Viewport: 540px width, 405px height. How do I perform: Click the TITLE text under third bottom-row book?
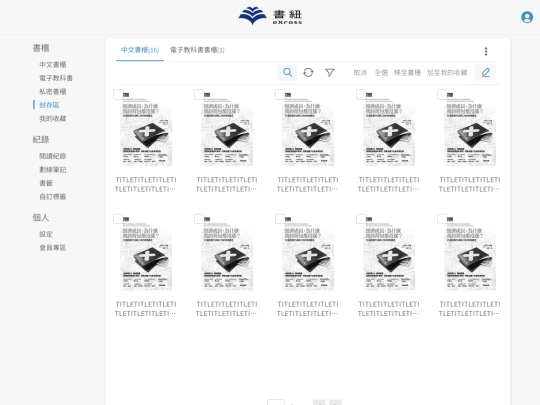click(308, 309)
